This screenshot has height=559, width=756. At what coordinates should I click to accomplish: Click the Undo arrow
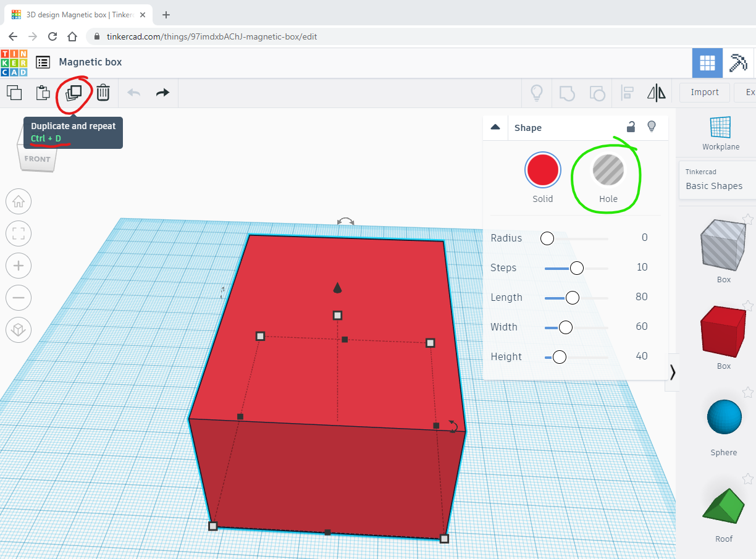tap(134, 93)
